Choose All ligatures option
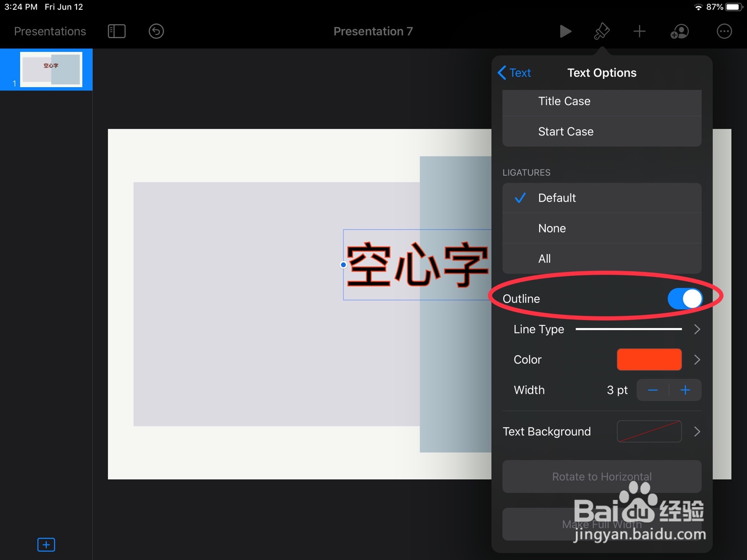The width and height of the screenshot is (747, 560). pos(602,259)
